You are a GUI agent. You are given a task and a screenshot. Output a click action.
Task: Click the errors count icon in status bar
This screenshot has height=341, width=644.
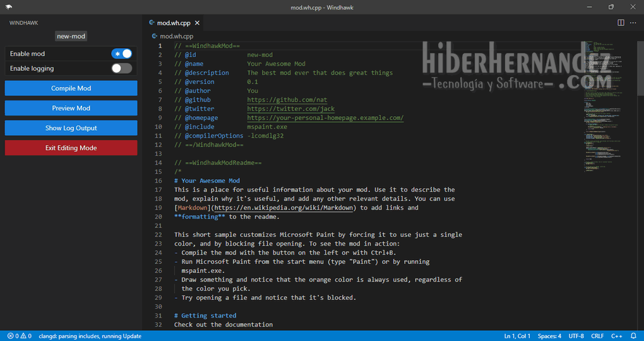point(11,336)
